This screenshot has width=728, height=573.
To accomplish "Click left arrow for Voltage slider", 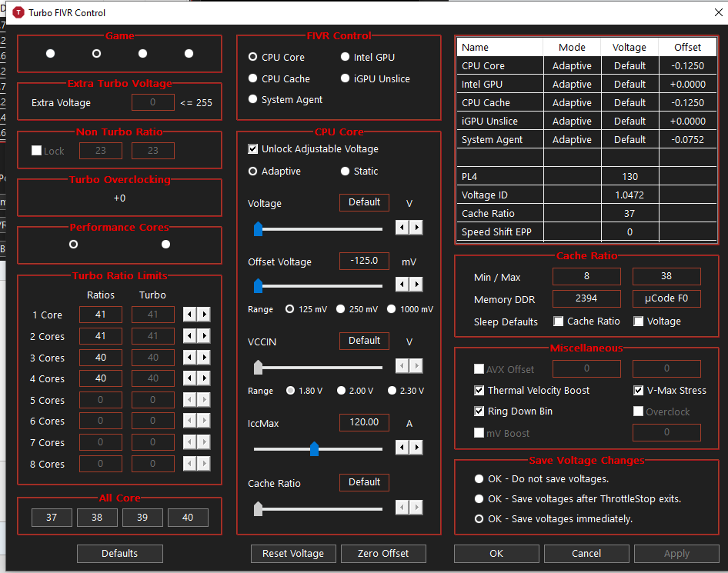I will click(402, 228).
